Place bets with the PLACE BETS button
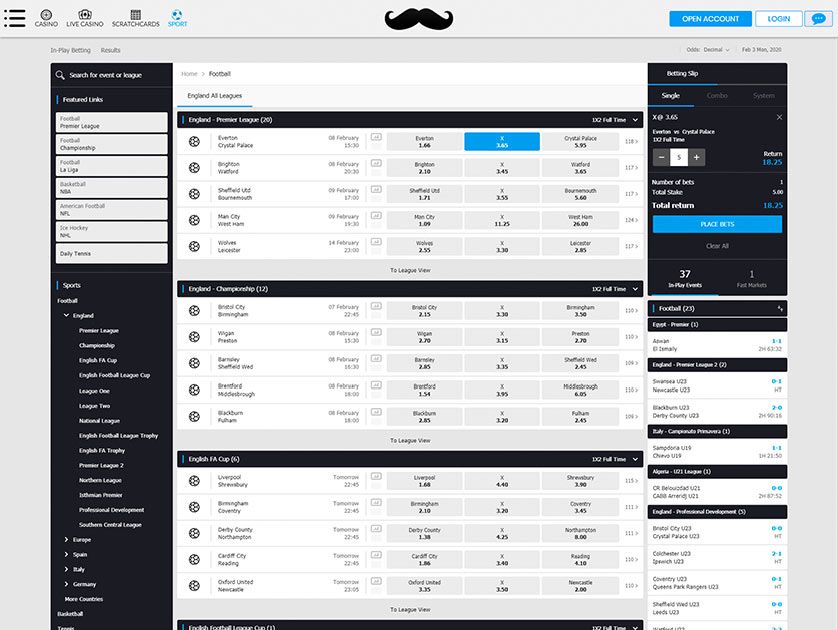The image size is (838, 630). point(717,224)
